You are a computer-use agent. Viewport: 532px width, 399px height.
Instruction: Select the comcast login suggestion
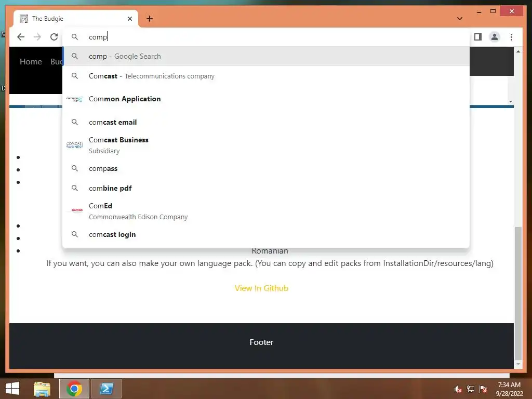coord(266,234)
